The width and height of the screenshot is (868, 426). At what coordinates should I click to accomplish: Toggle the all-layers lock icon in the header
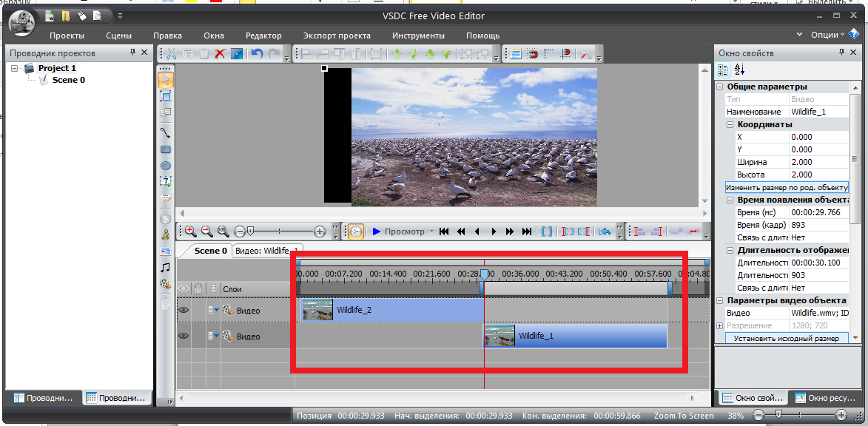(198, 288)
